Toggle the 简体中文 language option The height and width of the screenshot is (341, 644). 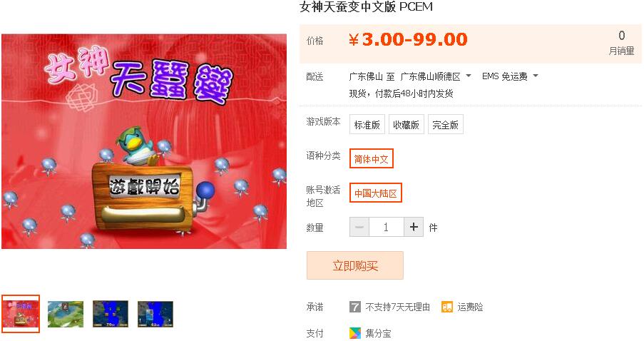(x=372, y=158)
